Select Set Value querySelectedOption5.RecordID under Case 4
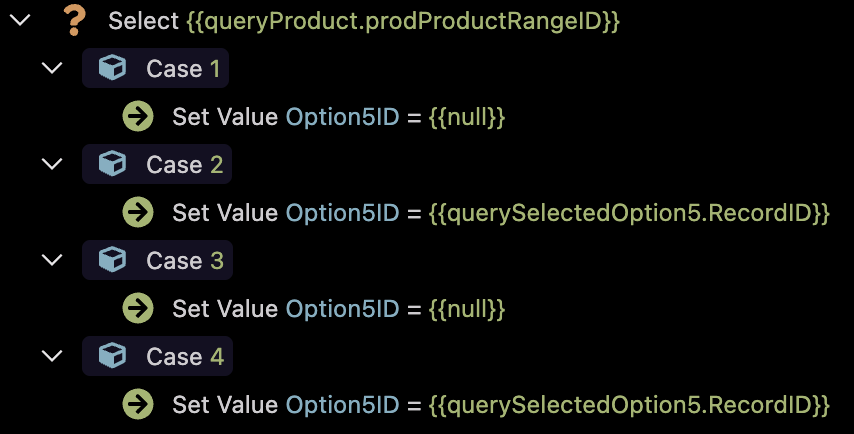The height and width of the screenshot is (434, 854). coord(501,405)
